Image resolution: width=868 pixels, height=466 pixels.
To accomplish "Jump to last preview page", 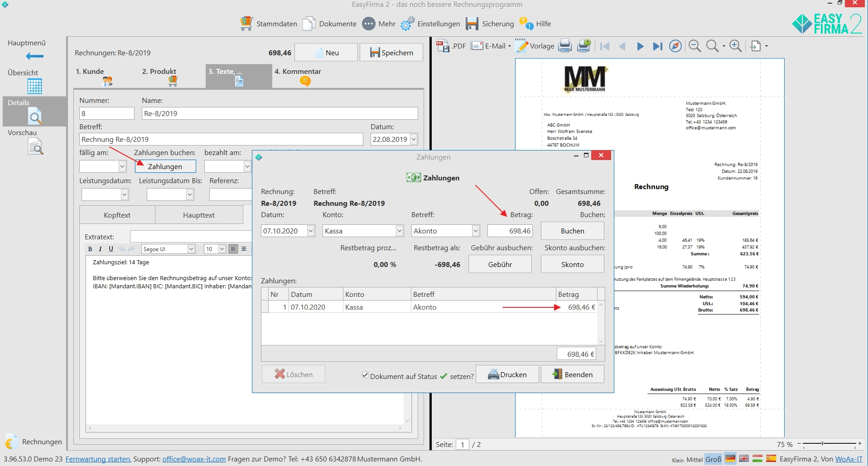I will pyautogui.click(x=657, y=46).
